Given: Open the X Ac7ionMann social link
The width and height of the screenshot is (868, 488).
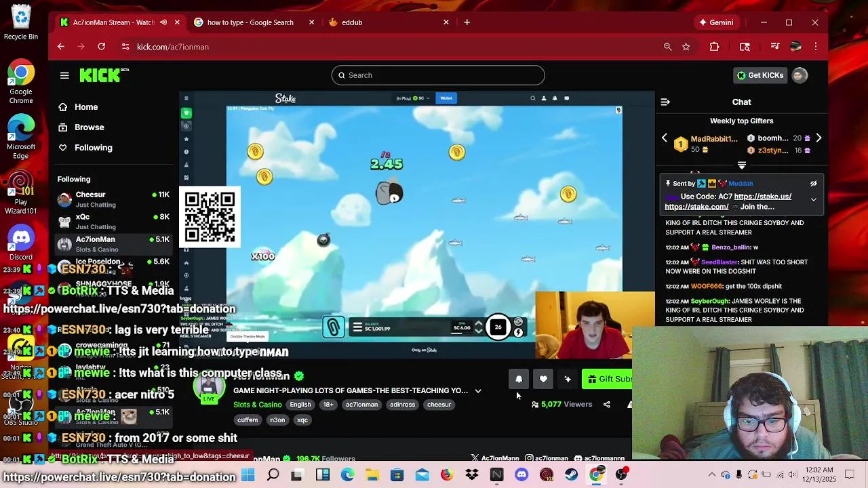Looking at the screenshot, I should click(x=495, y=459).
